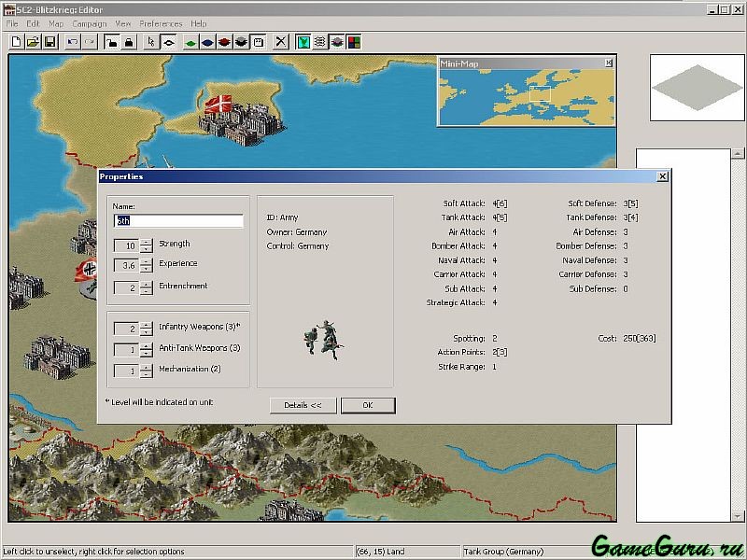
Task: Open a file via the folder icon
Action: [33, 42]
